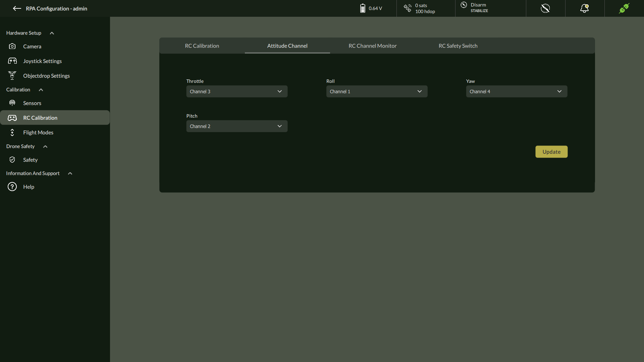Collapse the Drone Safety section
The height and width of the screenshot is (362, 644).
[45, 146]
